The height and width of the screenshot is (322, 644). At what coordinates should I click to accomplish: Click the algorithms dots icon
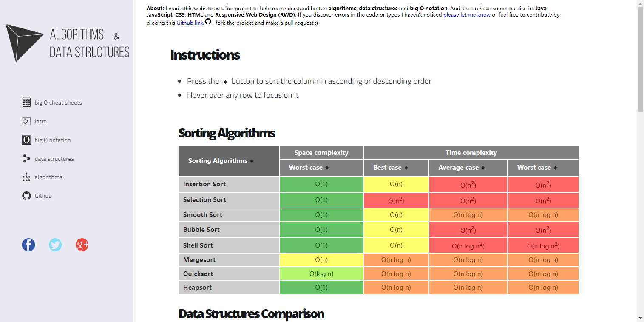pyautogui.click(x=26, y=177)
